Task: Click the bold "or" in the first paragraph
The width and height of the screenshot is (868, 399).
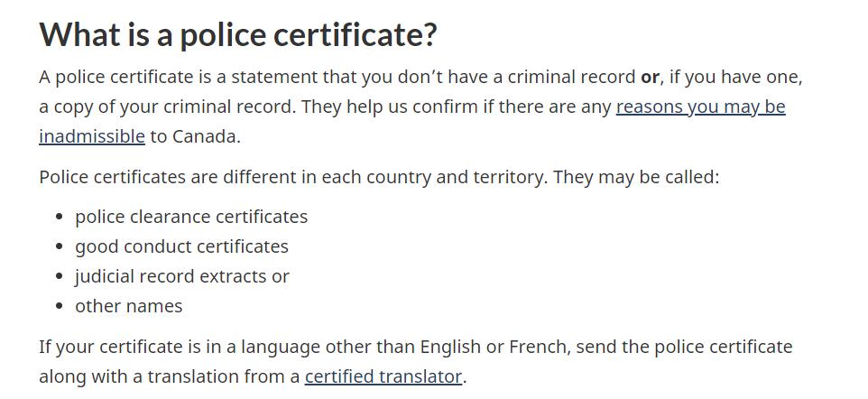Action: tap(650, 77)
